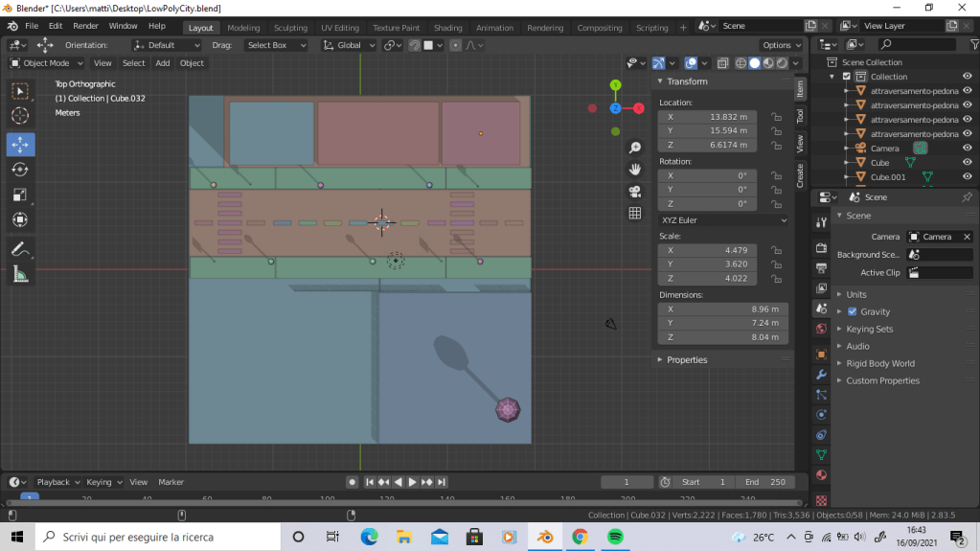Activate the Rotate tool
980x551 pixels.
tap(20, 170)
